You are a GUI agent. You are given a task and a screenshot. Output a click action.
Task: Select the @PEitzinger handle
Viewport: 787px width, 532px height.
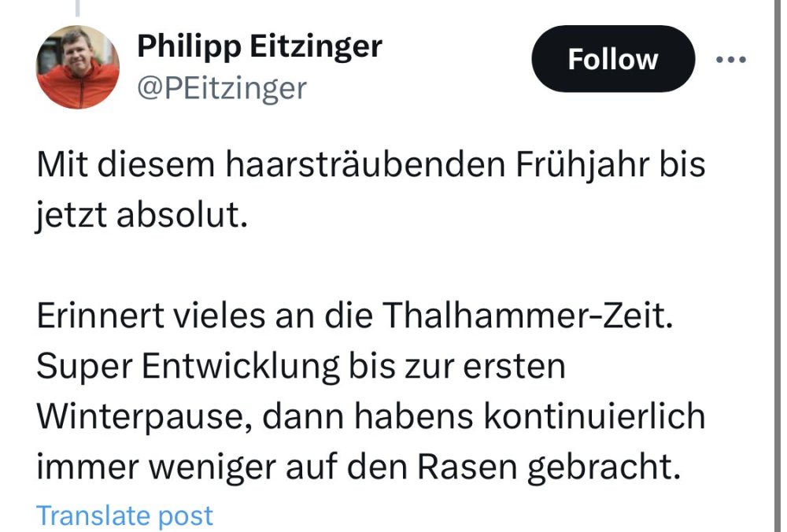click(221, 89)
